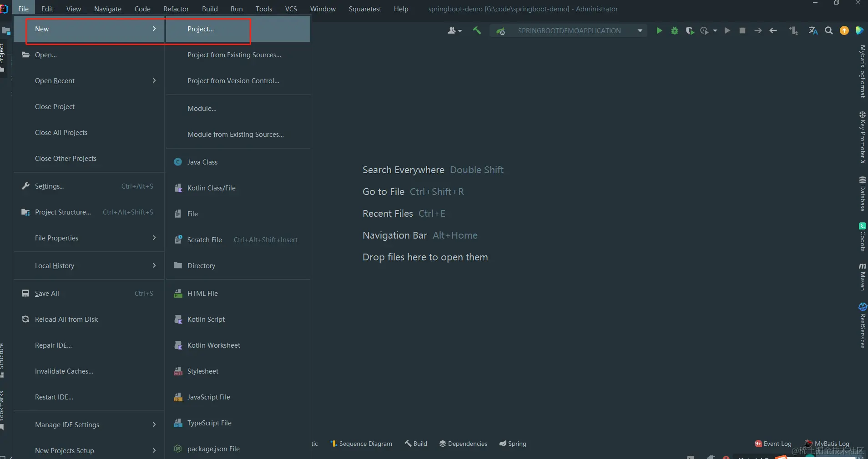
Task: Click the orange update arrow icon
Action: [844, 30]
